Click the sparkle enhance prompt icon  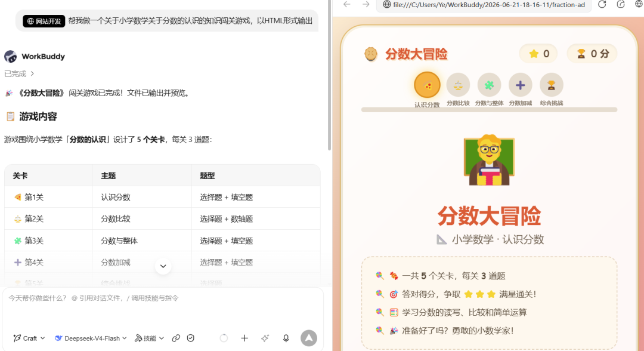265,338
